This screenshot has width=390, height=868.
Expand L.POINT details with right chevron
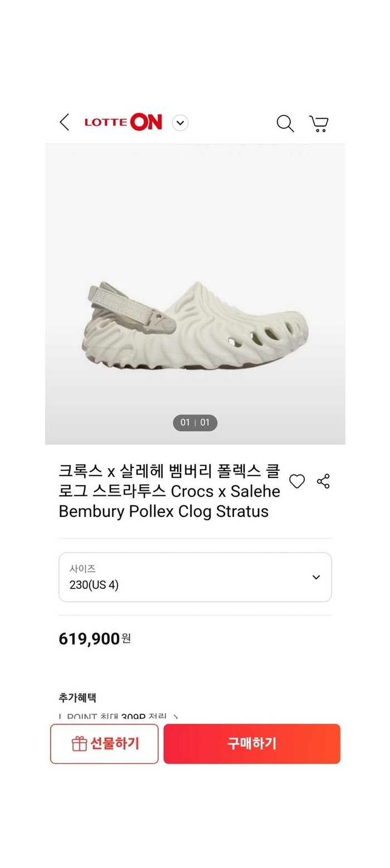pos(176,717)
